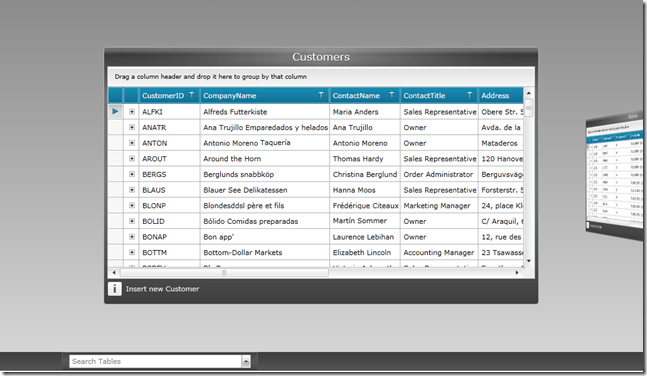Select cell Ana Trujillo Emparedados y helados

point(265,128)
